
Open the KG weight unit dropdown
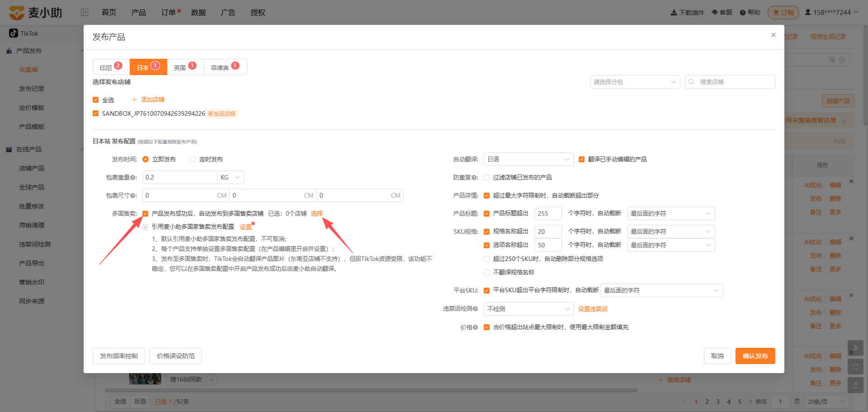231,177
